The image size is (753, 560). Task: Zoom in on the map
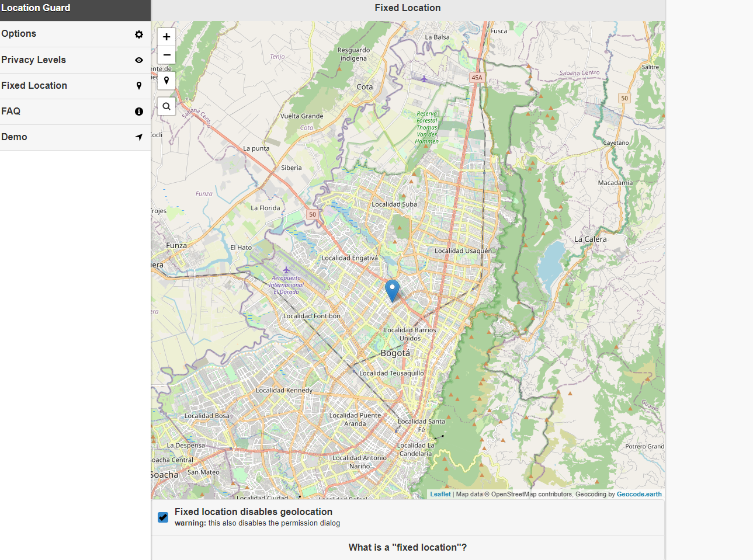(x=166, y=37)
